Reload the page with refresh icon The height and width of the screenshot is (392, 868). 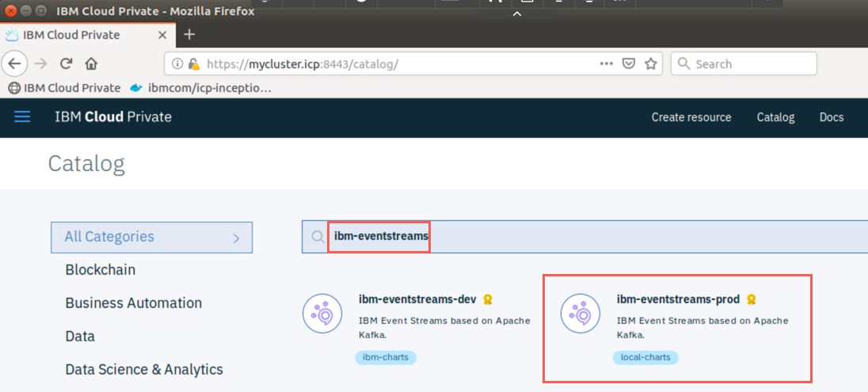[67, 63]
